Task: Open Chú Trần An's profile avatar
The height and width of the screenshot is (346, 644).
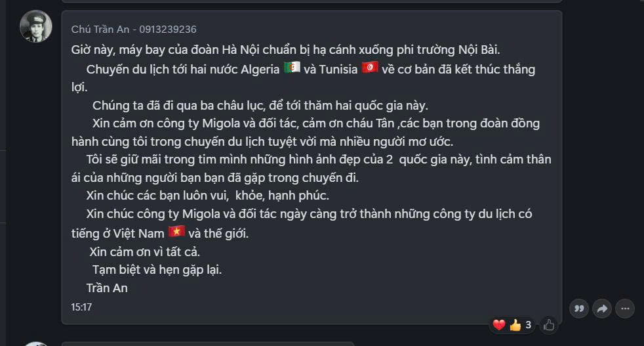Action: (x=36, y=26)
